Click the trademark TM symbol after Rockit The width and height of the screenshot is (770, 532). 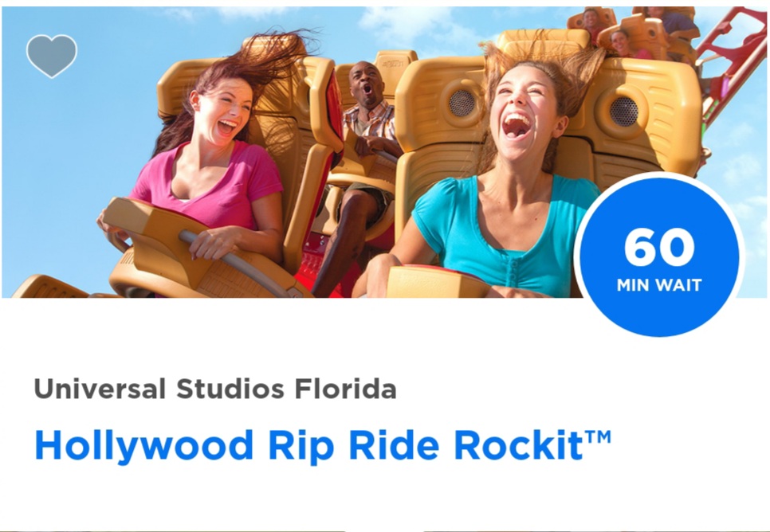pyautogui.click(x=598, y=436)
